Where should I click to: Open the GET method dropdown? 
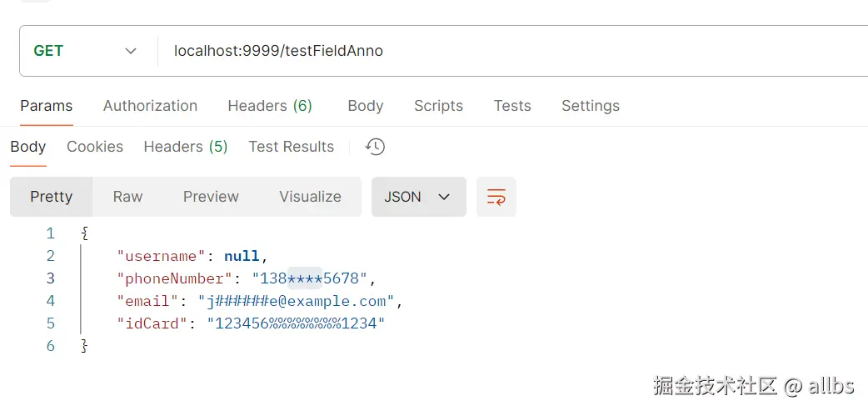pyautogui.click(x=85, y=51)
